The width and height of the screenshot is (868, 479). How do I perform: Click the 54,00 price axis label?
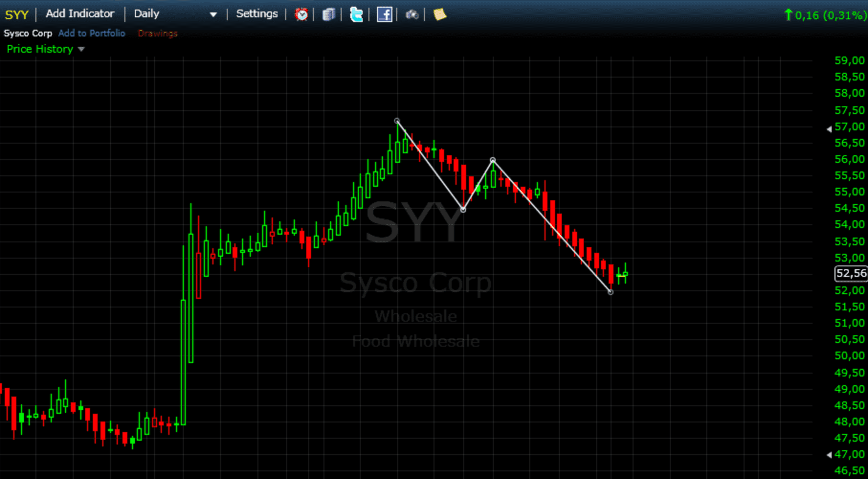[850, 224]
